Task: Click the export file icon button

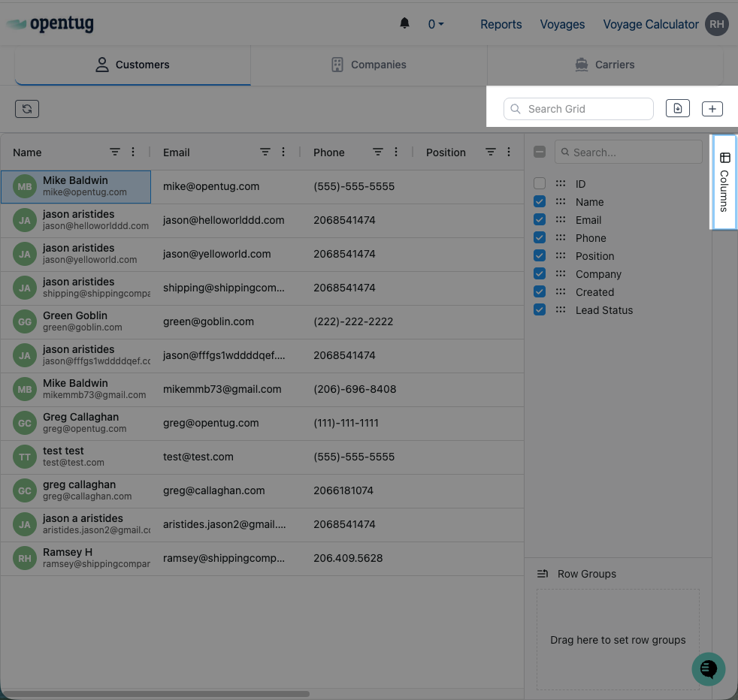Action: pos(677,109)
